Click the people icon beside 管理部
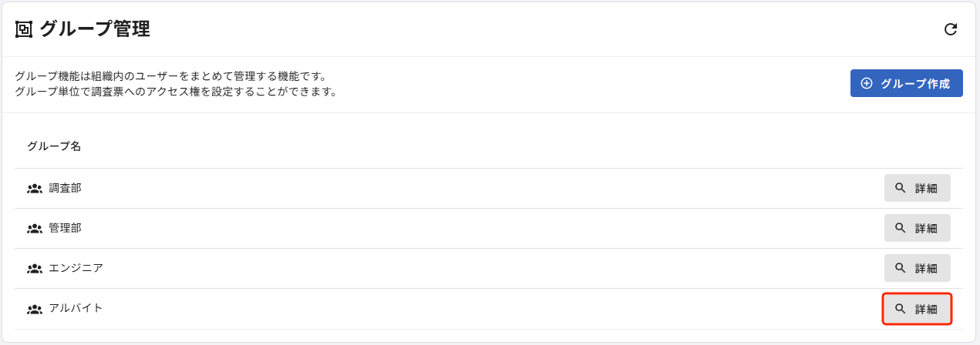The height and width of the screenshot is (345, 980). [34, 228]
